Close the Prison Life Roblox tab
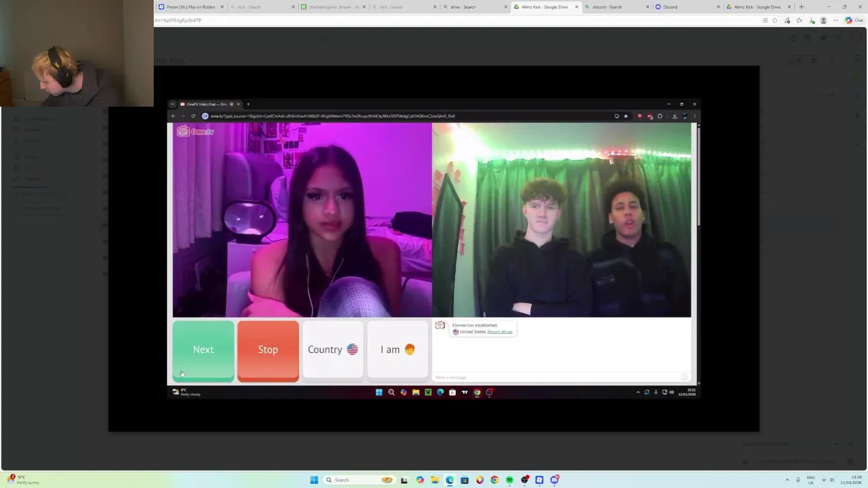 pyautogui.click(x=221, y=7)
